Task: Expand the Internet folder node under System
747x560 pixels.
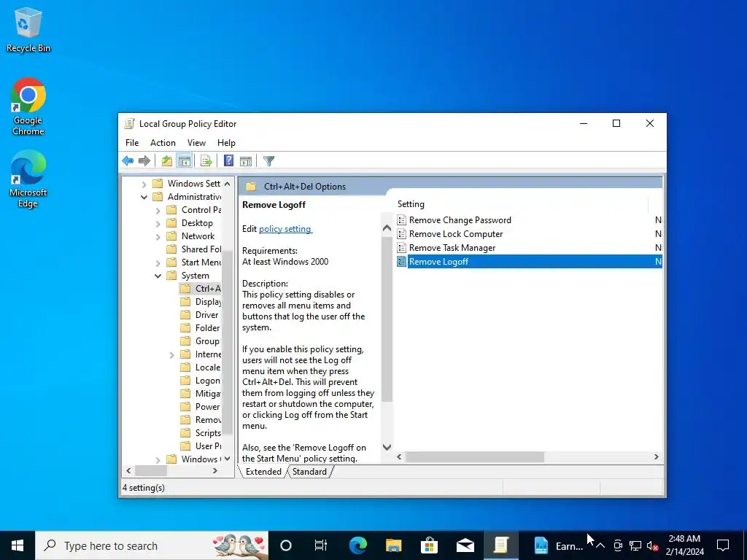Action: [x=171, y=355]
